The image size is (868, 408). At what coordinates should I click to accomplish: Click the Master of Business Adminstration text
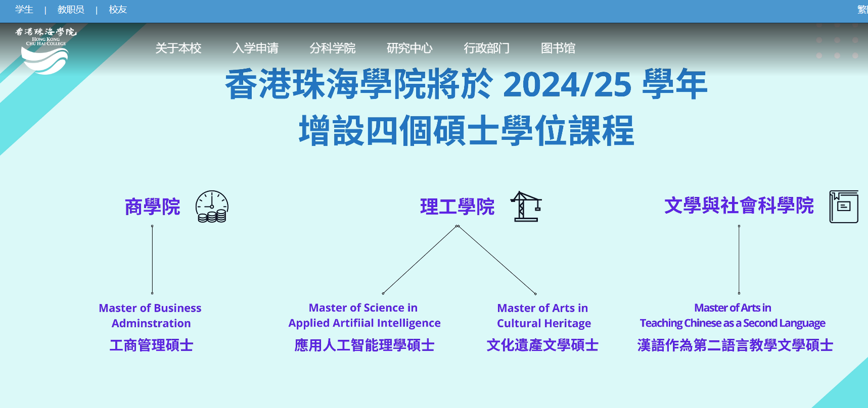tap(151, 316)
